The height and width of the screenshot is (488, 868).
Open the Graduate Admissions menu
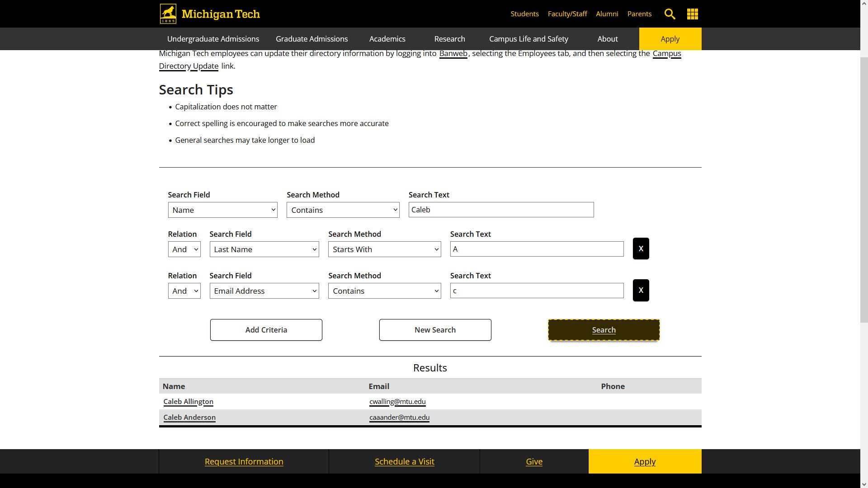(x=312, y=39)
